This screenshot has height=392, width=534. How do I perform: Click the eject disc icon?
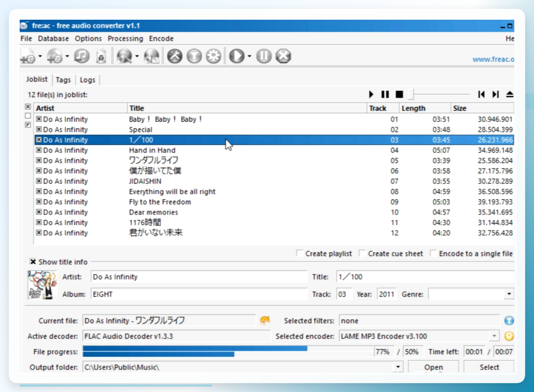coord(510,94)
